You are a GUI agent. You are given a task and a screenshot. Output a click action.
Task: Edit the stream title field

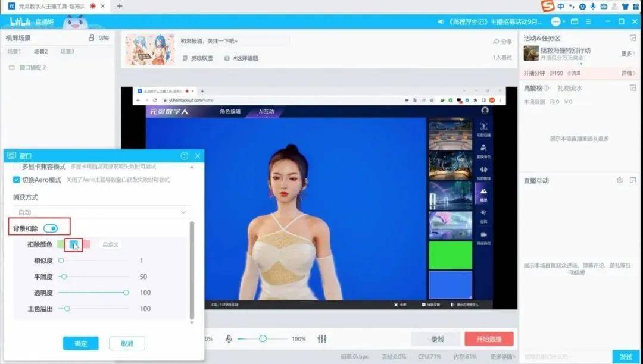click(x=235, y=41)
